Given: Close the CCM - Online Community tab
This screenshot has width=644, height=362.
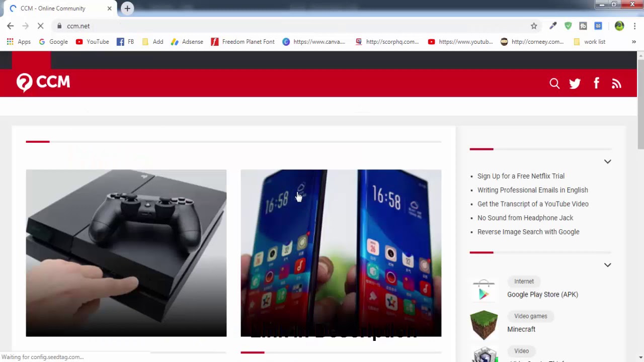Looking at the screenshot, I should (x=109, y=9).
